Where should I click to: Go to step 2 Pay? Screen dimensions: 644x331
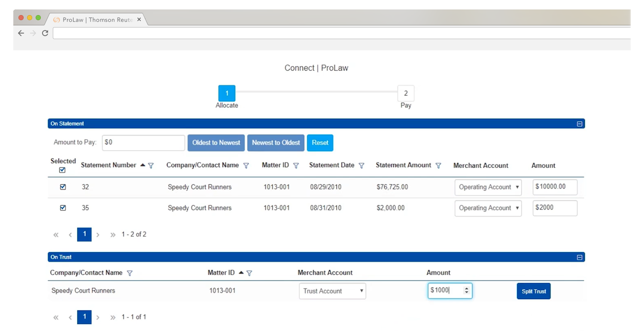coord(405,93)
